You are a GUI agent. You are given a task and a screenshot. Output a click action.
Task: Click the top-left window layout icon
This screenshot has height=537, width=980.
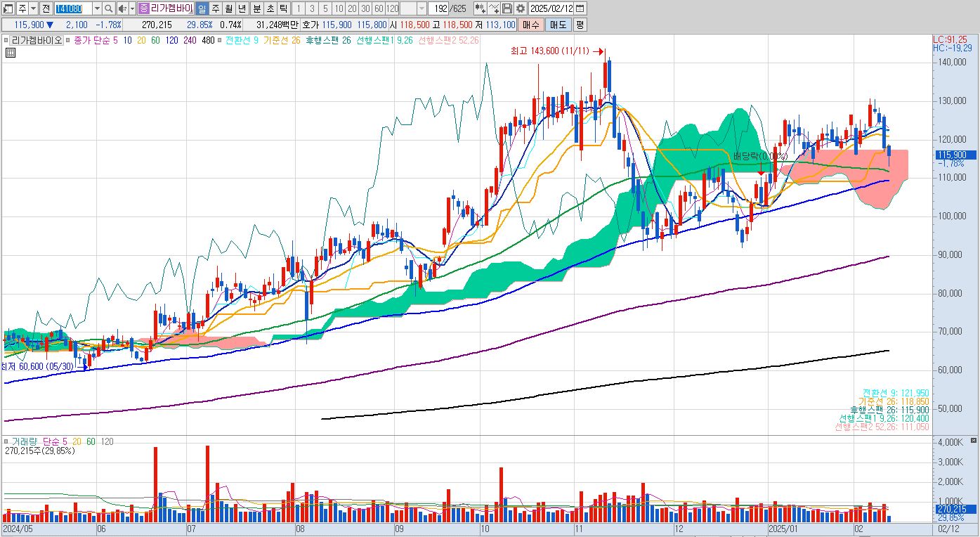[8, 8]
